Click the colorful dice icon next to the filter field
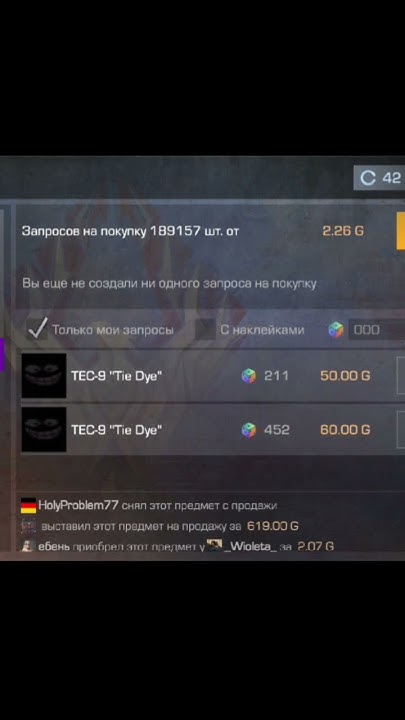405x720 pixels. click(336, 330)
